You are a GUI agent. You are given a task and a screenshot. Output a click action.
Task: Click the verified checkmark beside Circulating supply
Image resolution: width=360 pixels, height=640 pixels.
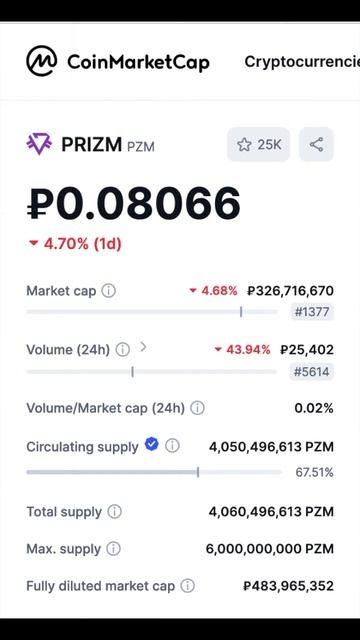(x=151, y=444)
